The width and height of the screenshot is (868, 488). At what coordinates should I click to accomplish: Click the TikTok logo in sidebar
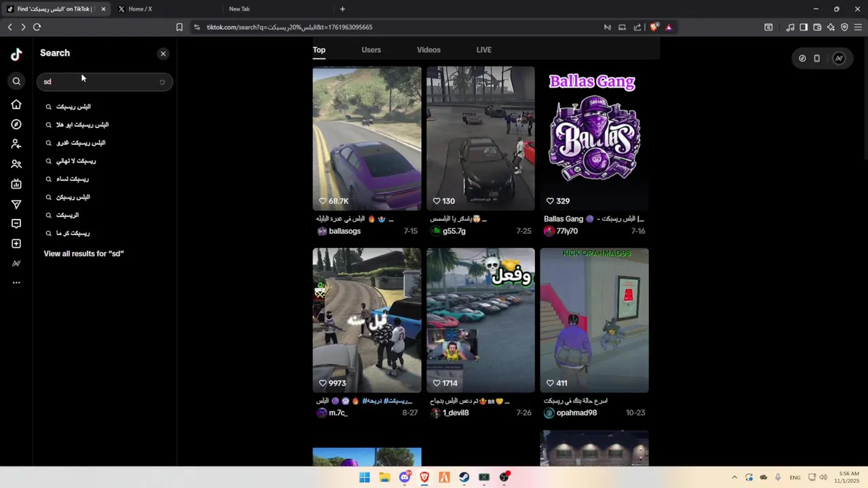pos(16,55)
